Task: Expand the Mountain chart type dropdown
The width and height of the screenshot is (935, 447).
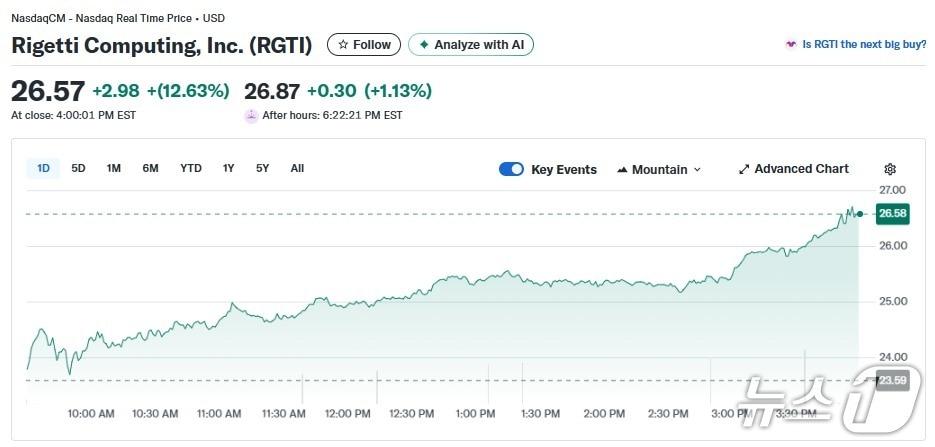Action: [x=697, y=170]
